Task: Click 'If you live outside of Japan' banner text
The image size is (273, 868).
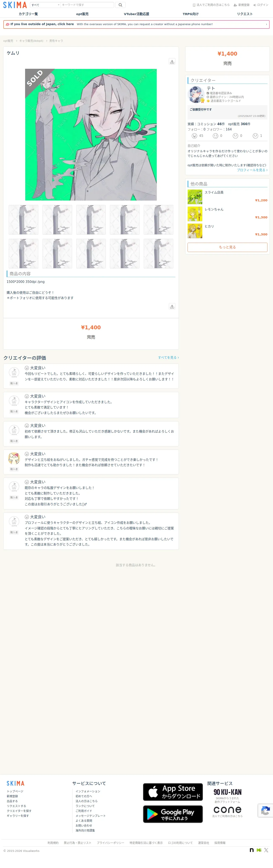Action: point(42,24)
